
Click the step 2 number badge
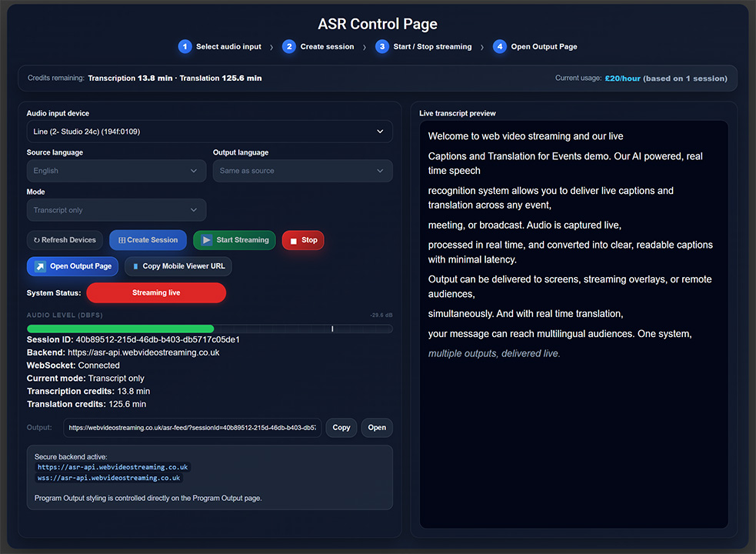[289, 47]
